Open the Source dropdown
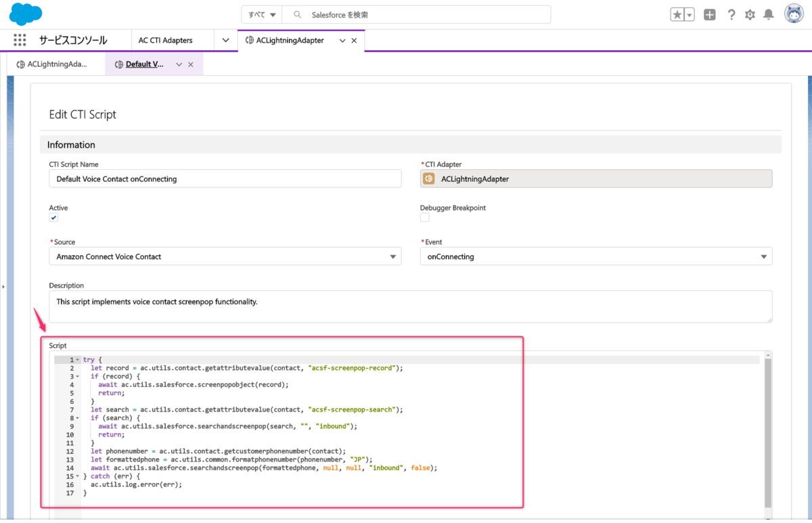 392,256
